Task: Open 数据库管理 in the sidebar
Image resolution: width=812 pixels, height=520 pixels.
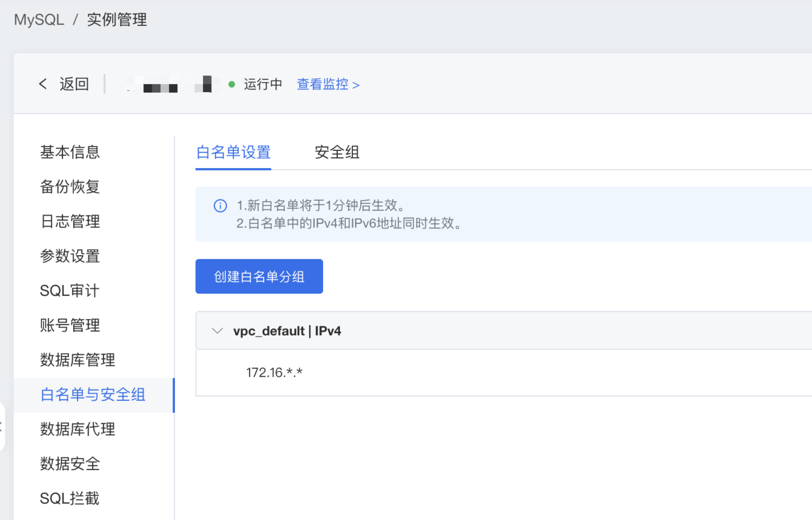Action: coord(77,360)
